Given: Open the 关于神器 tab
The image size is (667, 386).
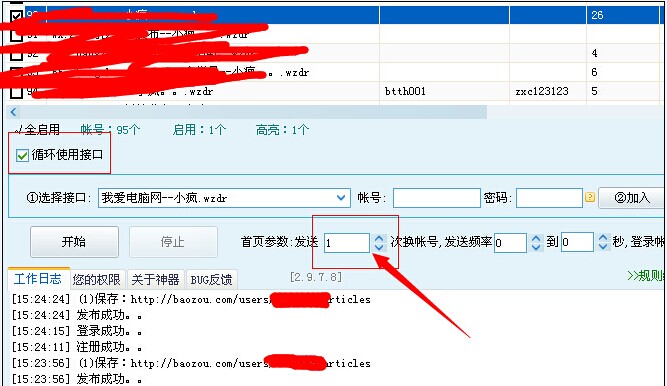Looking at the screenshot, I should coord(156,280).
